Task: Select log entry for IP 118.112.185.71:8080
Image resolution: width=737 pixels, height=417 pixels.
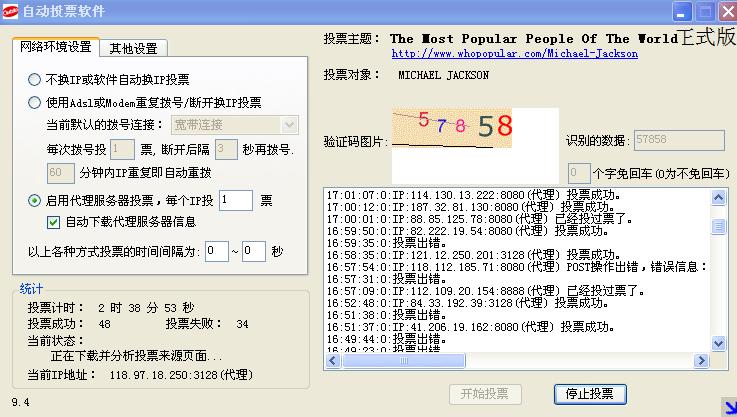Action: click(x=517, y=267)
